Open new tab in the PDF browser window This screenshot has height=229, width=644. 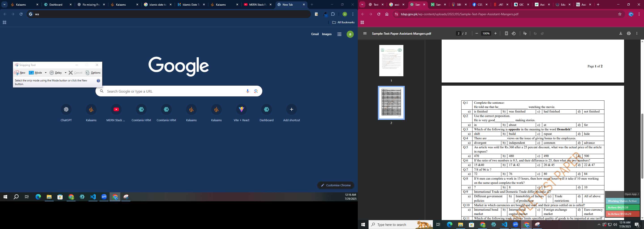[x=598, y=4]
